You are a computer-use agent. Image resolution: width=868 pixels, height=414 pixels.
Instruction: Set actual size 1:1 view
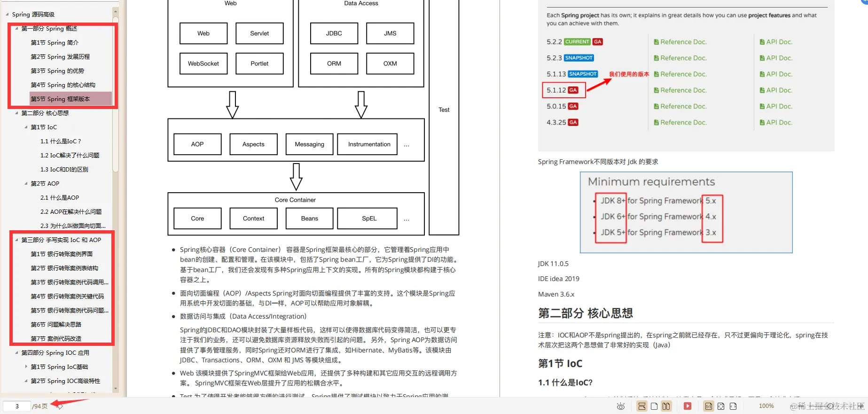(x=709, y=406)
